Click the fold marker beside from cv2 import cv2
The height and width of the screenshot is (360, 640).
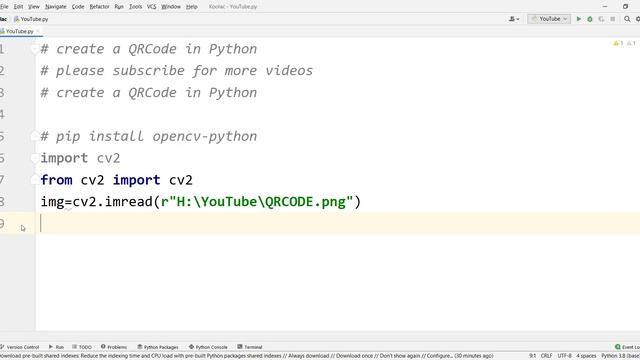[35, 180]
